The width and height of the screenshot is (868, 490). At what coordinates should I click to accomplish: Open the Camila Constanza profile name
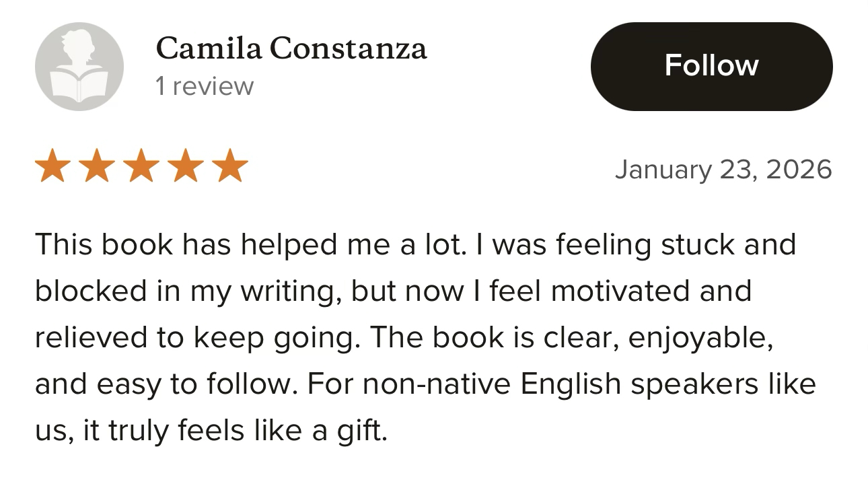[291, 48]
